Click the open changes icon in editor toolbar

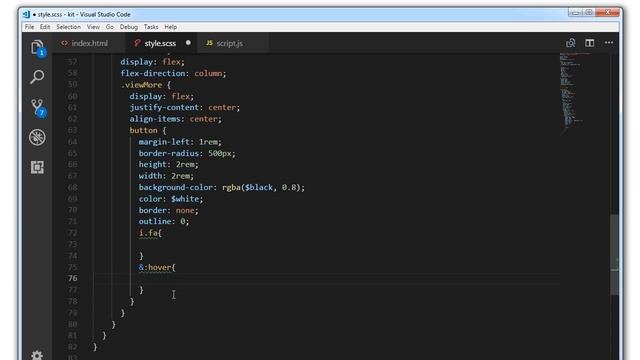coord(571,43)
